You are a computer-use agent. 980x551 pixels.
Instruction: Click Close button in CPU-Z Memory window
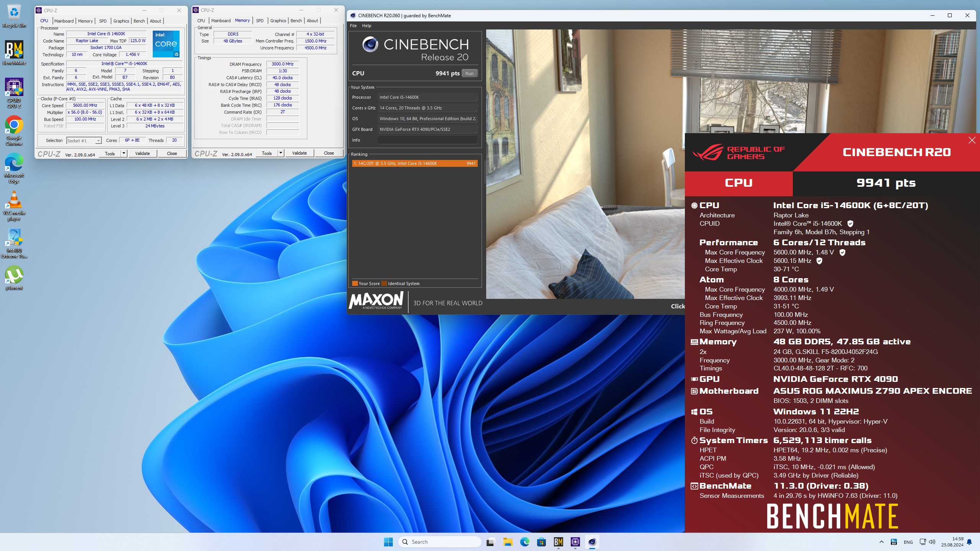[x=329, y=153]
